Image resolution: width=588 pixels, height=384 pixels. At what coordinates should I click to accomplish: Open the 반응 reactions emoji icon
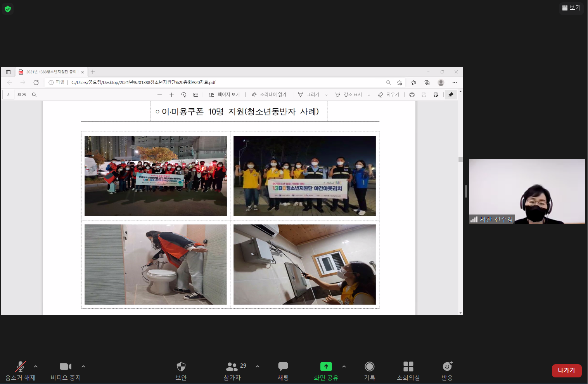pos(447,367)
